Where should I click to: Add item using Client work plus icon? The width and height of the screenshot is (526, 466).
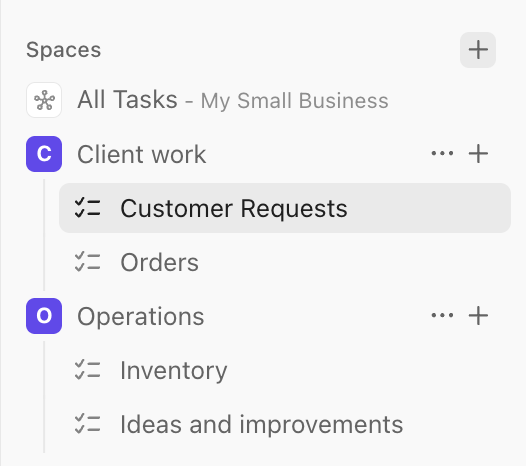(478, 154)
